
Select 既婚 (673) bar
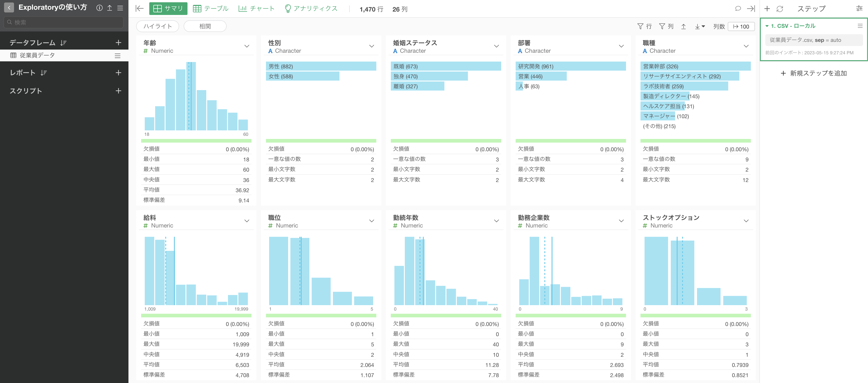(x=446, y=66)
